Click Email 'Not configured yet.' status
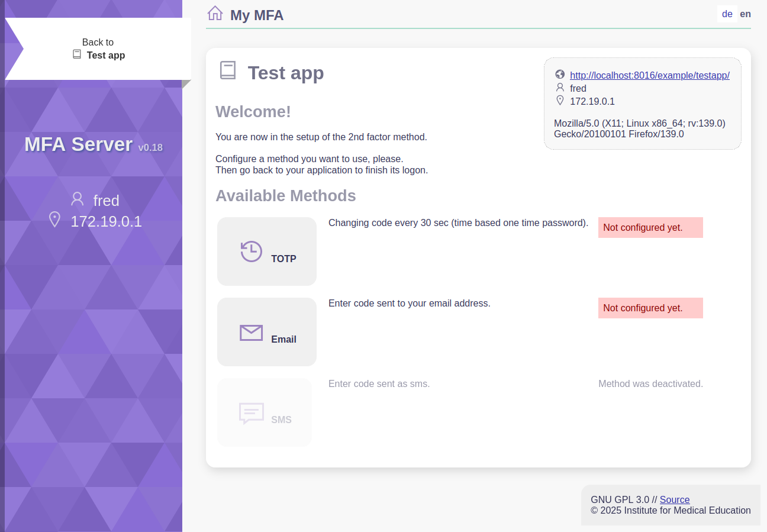This screenshot has height=532, width=767. [x=650, y=308]
